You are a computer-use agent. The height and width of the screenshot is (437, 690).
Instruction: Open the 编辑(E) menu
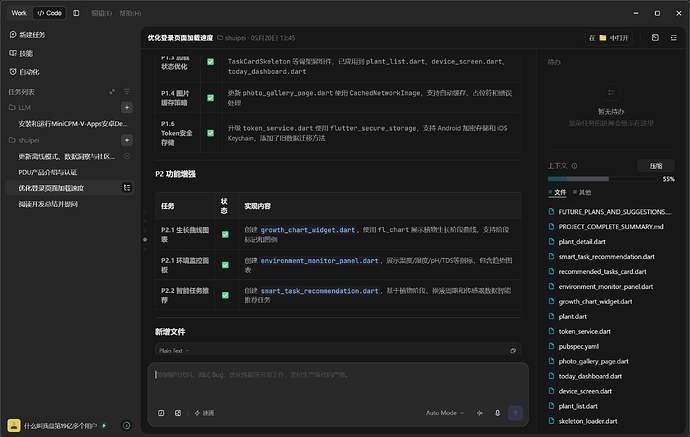101,13
